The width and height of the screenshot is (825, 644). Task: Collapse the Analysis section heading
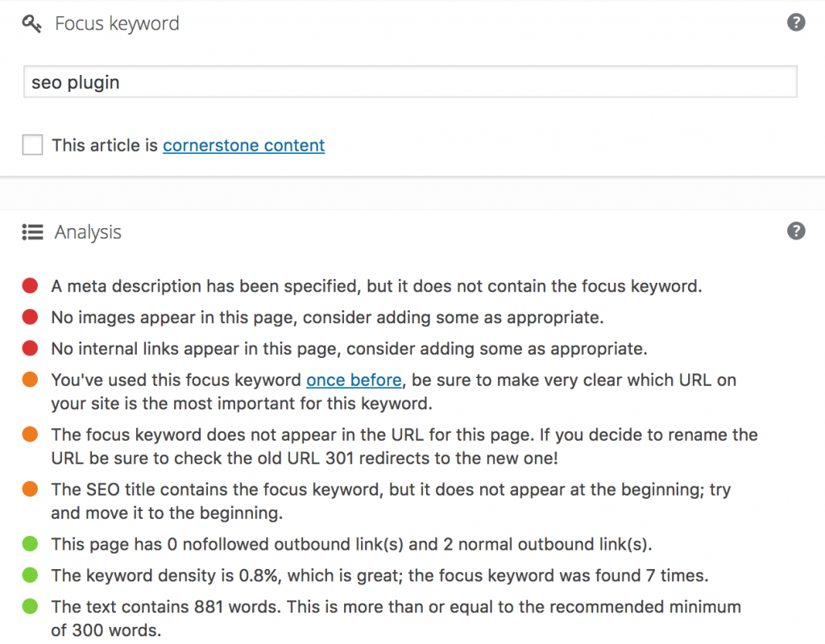coord(88,232)
